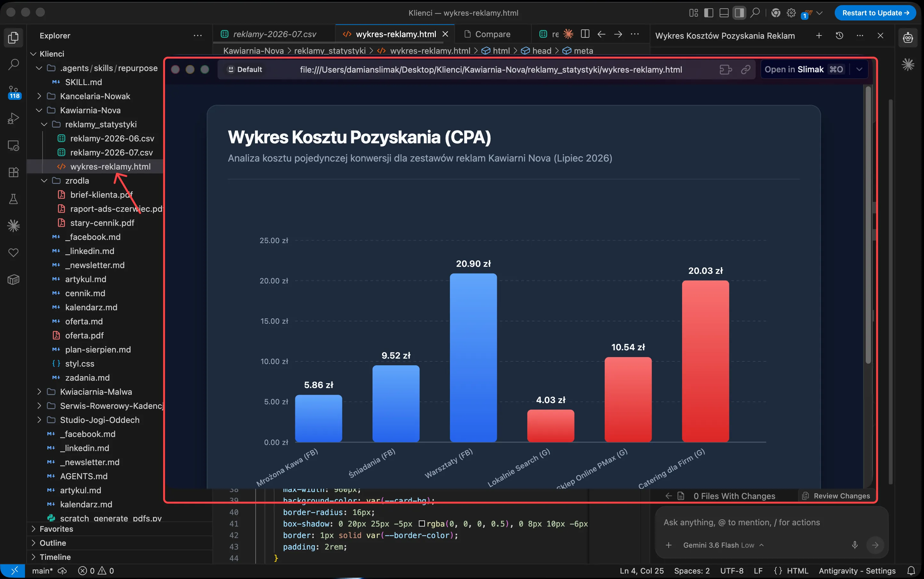Screen dimensions: 924x579
Task: Close the wykres-reklamy.html tab
Action: click(445, 34)
